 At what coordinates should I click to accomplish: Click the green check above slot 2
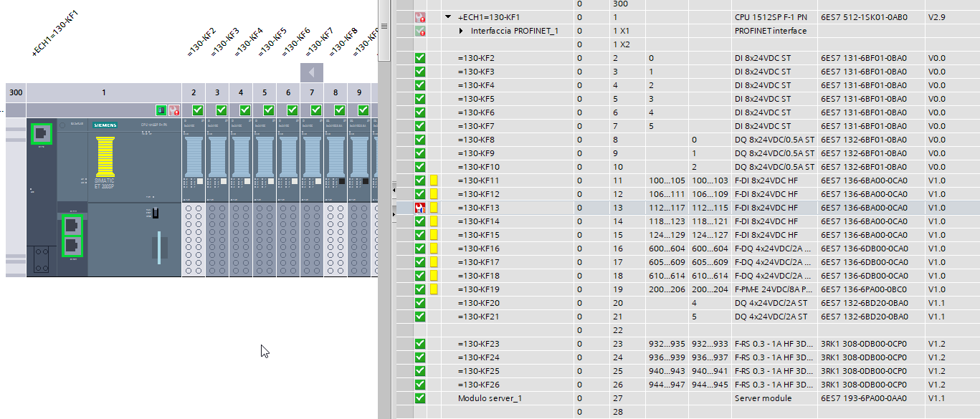pyautogui.click(x=197, y=110)
